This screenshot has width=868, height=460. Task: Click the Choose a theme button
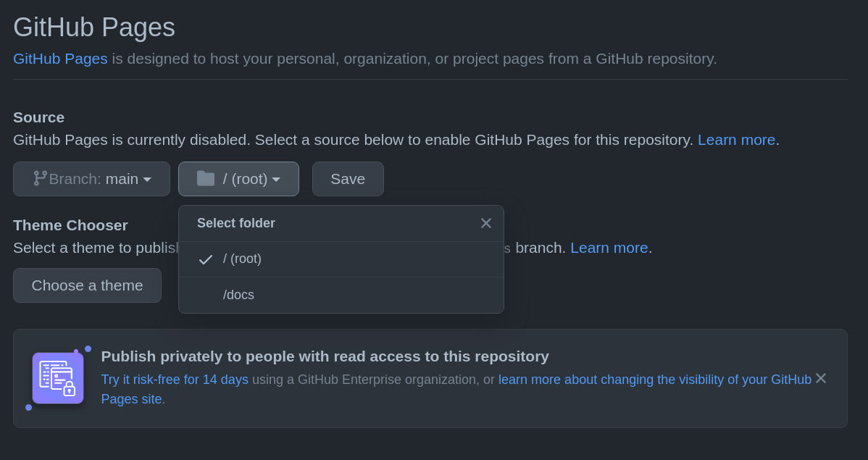pyautogui.click(x=87, y=285)
